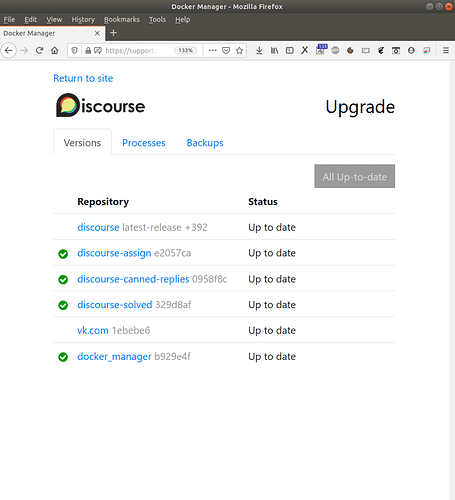Click the reader book extension icon
The width and height of the screenshot is (455, 500).
tap(366, 51)
